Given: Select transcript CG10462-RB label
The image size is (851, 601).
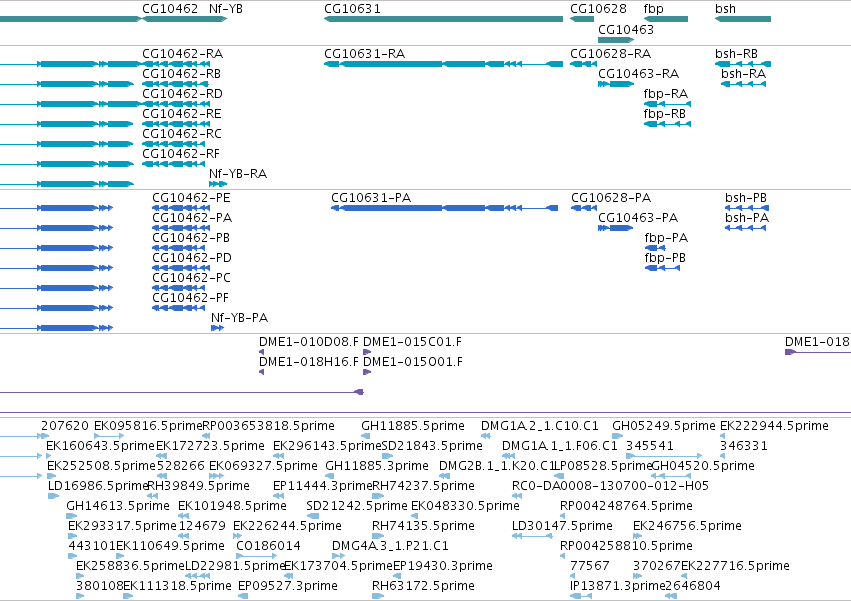Looking at the screenshot, I should (181, 74).
